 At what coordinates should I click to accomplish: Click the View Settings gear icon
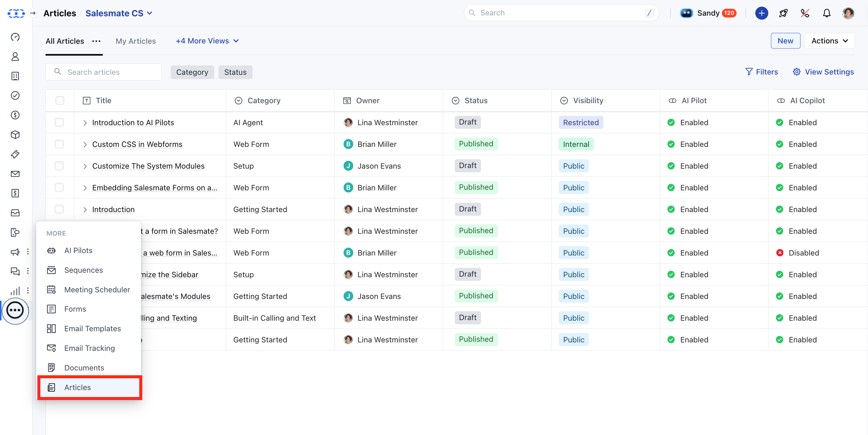797,72
